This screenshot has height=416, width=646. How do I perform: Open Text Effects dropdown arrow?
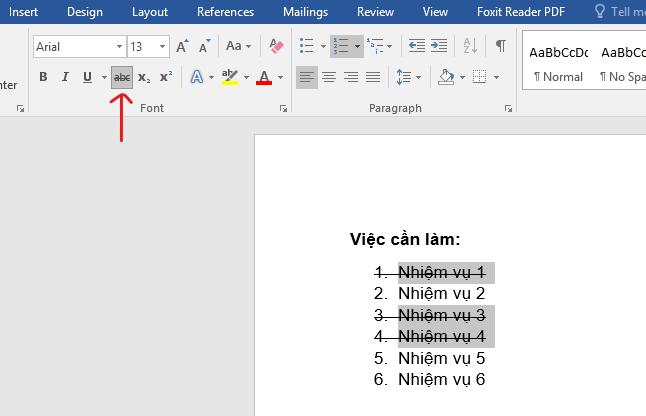pyautogui.click(x=211, y=77)
